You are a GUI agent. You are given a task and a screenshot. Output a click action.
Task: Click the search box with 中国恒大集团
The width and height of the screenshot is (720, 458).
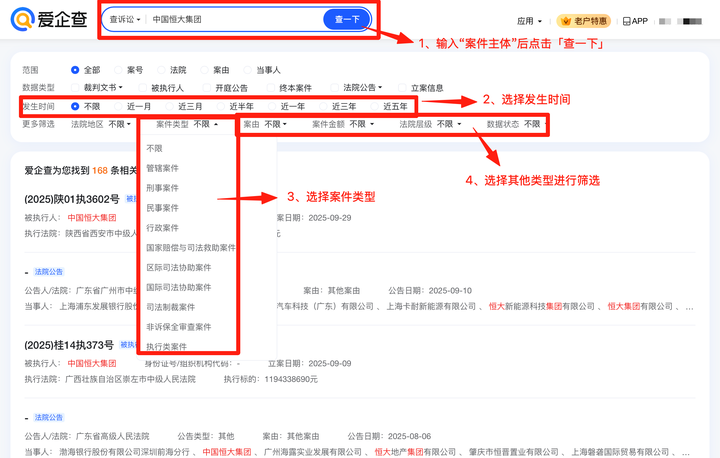pyautogui.click(x=235, y=20)
